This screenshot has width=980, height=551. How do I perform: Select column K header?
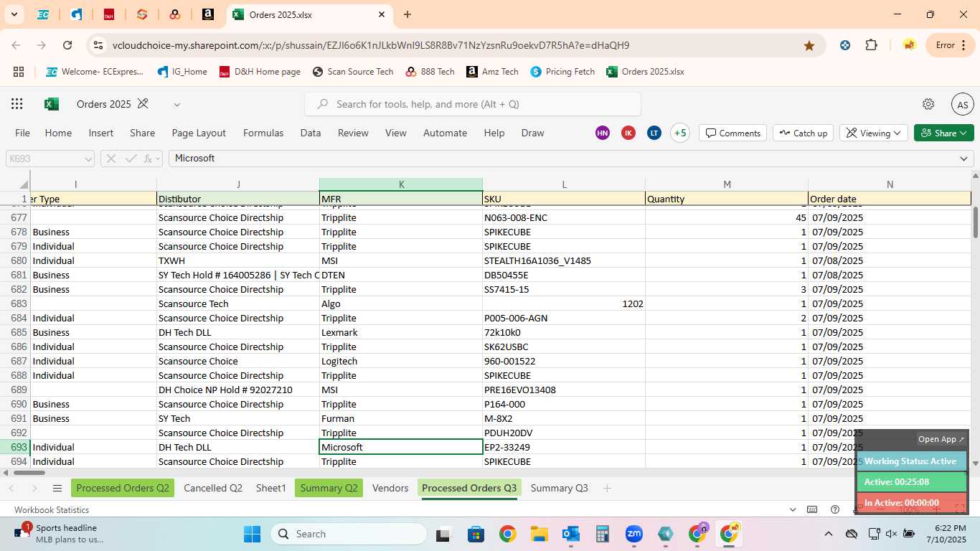[x=401, y=184]
